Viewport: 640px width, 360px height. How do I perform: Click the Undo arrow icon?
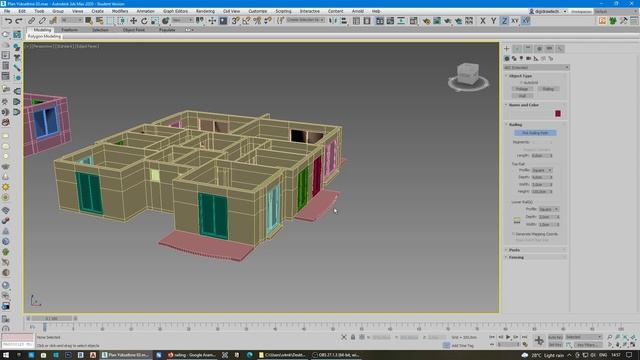click(8, 21)
